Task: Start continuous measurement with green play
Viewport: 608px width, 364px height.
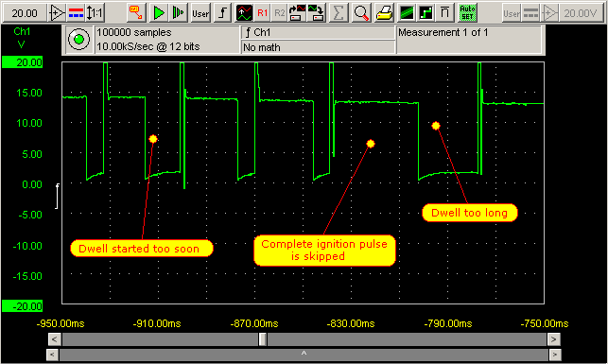Action: [159, 13]
